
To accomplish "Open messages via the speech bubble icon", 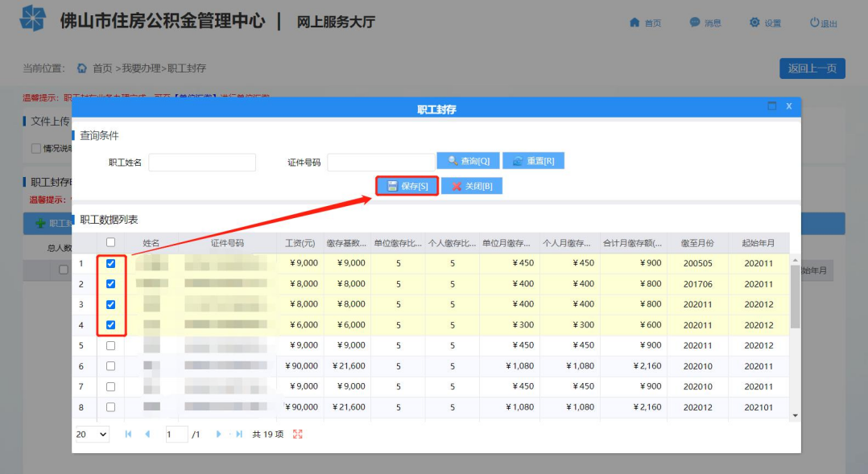I will 694,22.
